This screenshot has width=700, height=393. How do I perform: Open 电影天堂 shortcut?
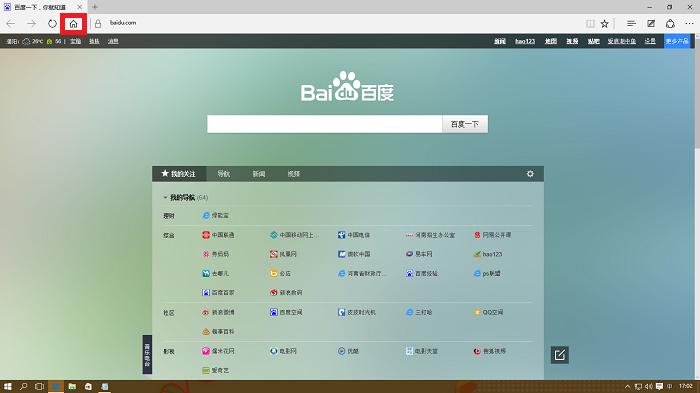(421, 351)
